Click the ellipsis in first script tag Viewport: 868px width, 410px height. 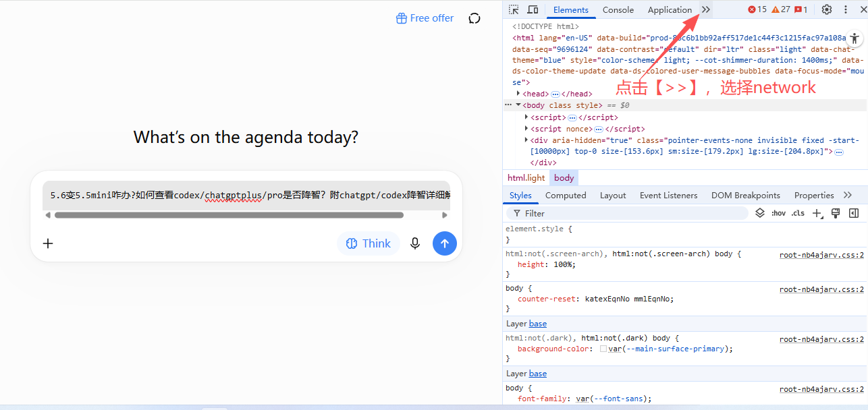(572, 117)
